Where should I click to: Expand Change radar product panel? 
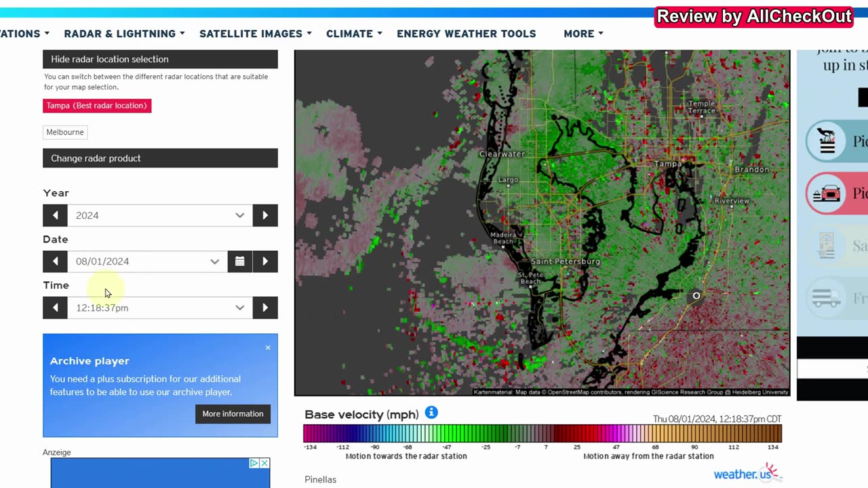(160, 158)
